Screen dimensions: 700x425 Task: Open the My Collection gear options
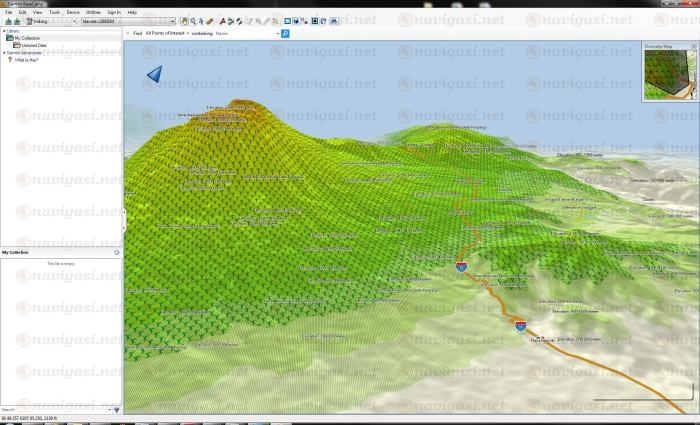tap(117, 252)
